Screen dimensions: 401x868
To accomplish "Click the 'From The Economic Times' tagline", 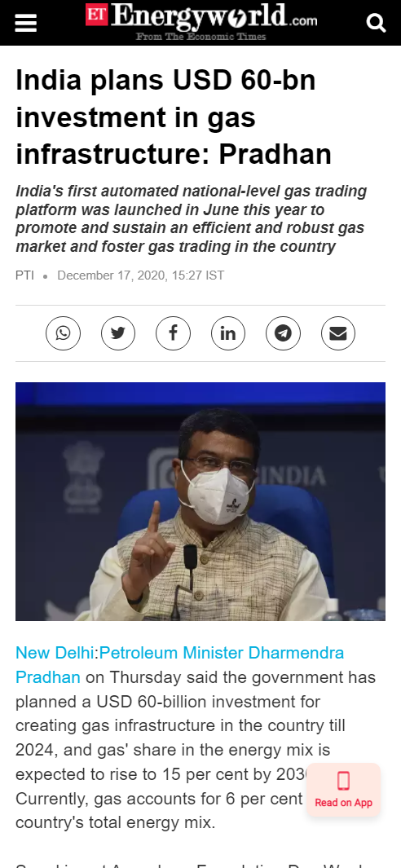I will [x=201, y=37].
